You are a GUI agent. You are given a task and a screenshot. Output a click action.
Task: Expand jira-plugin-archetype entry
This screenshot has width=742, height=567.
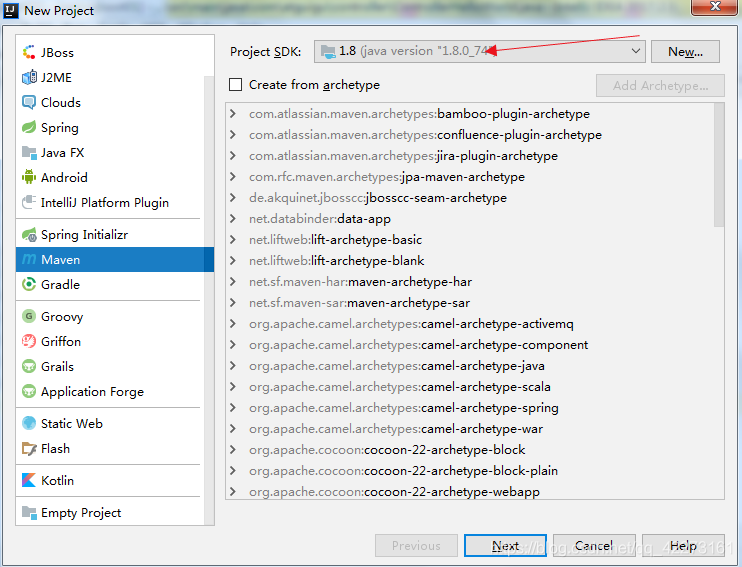[233, 156]
